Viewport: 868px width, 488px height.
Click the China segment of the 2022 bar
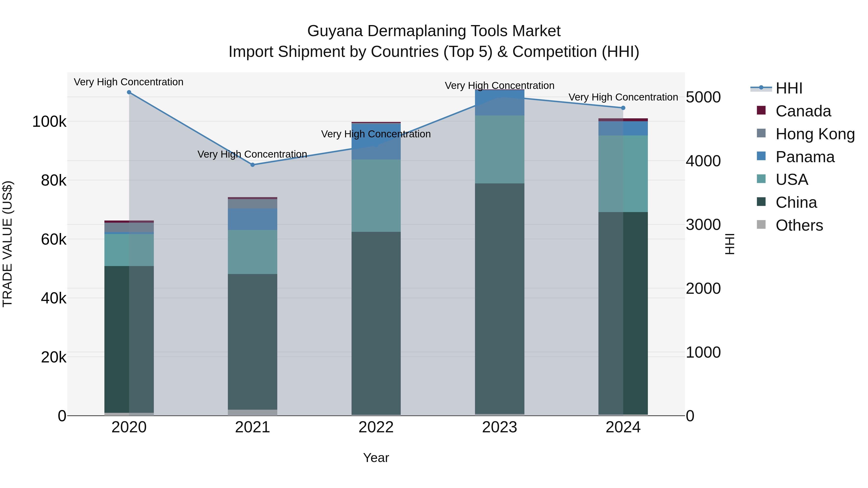click(x=376, y=323)
